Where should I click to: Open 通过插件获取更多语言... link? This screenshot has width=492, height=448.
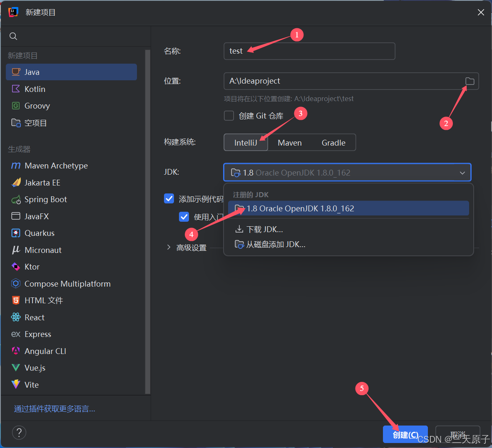pyautogui.click(x=55, y=409)
